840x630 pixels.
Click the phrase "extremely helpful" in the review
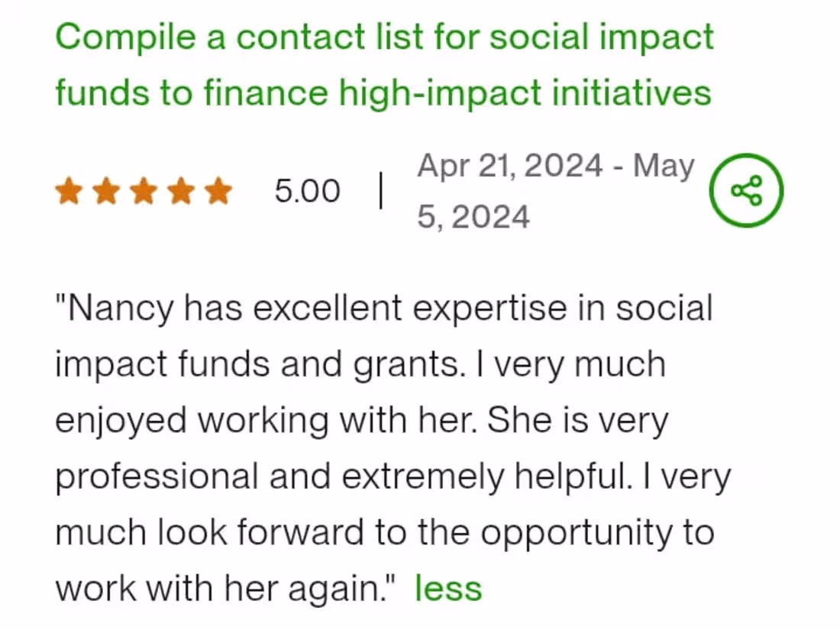(480, 477)
